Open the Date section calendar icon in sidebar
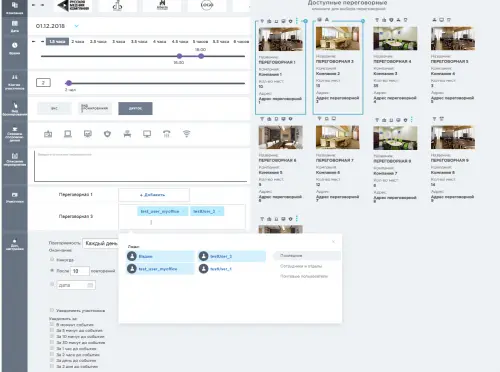This screenshot has height=372, width=500. 14,23
